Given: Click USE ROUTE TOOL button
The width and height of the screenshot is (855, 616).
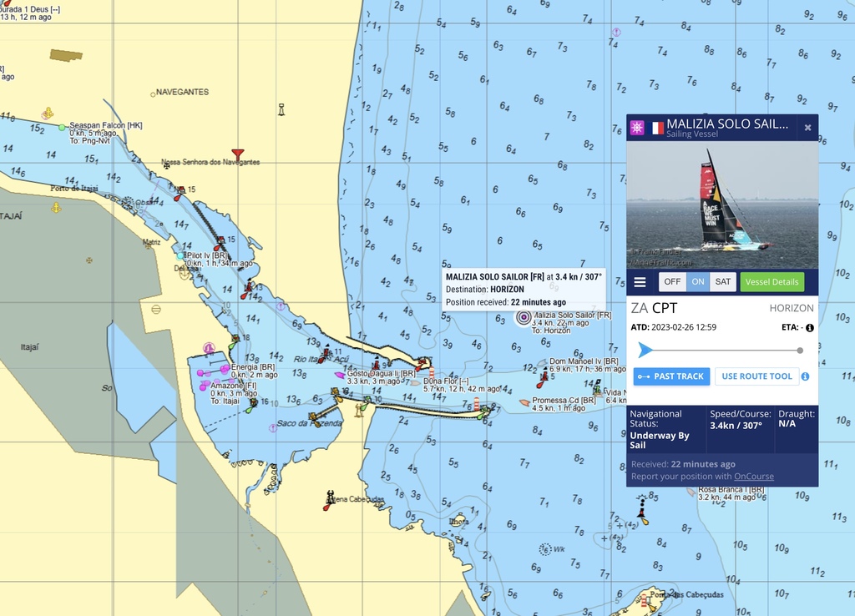Looking at the screenshot, I should coord(756,376).
